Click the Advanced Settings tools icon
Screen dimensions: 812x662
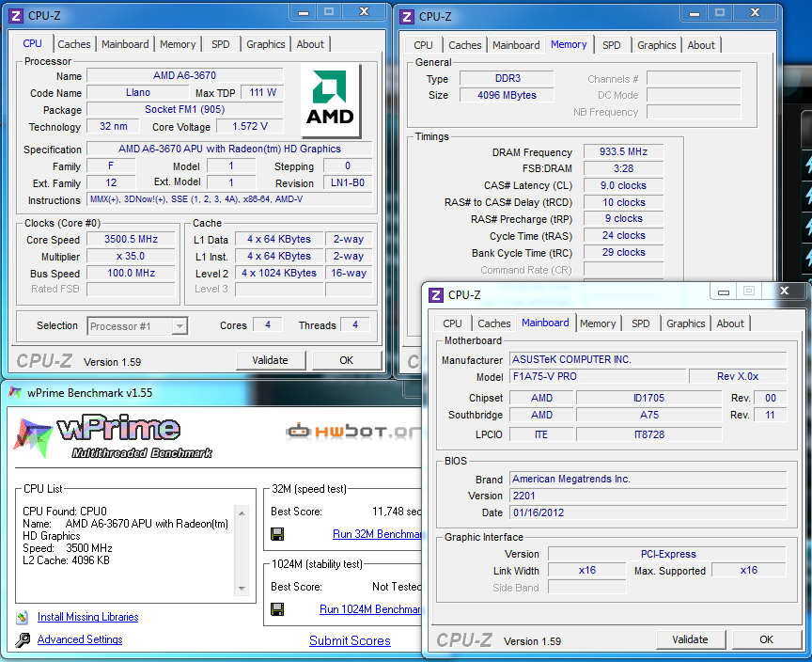(23, 639)
